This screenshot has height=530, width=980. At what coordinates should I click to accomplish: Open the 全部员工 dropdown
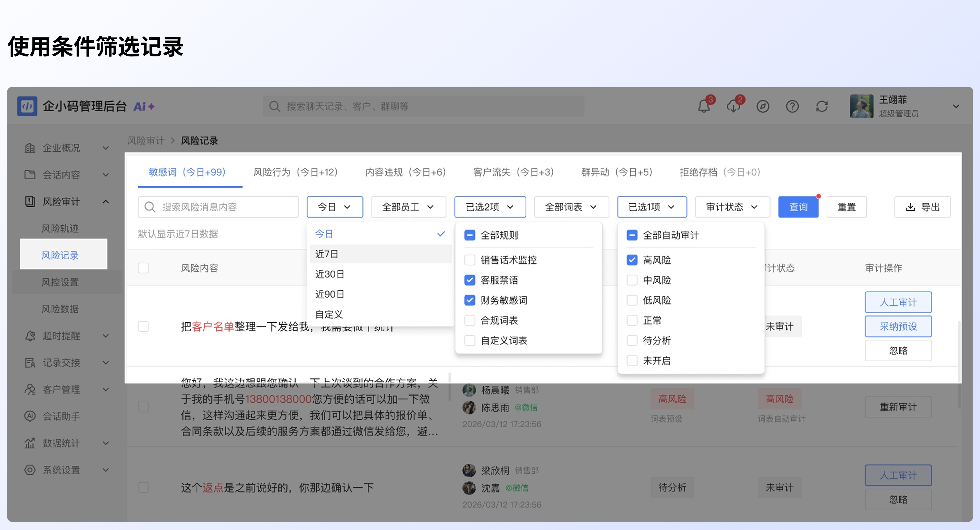408,207
